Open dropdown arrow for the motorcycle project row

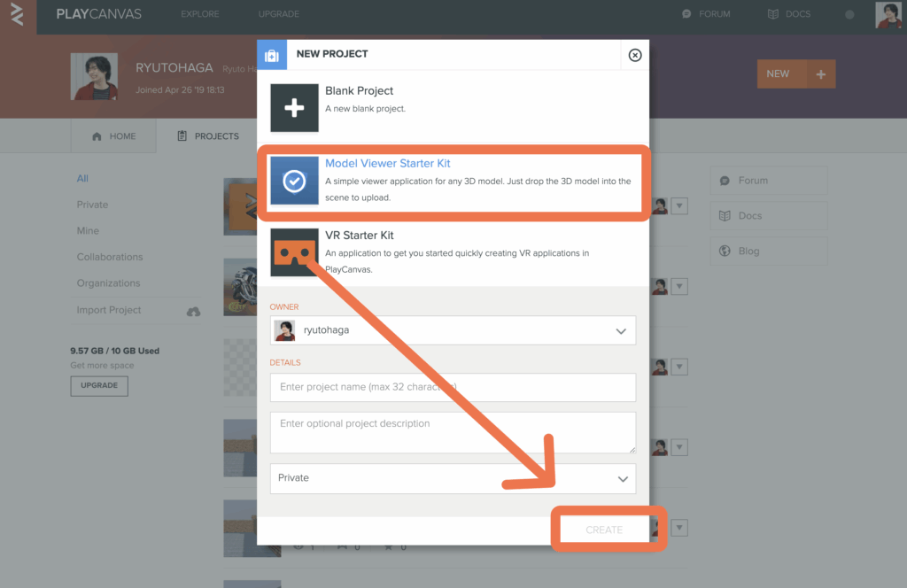pyautogui.click(x=679, y=286)
